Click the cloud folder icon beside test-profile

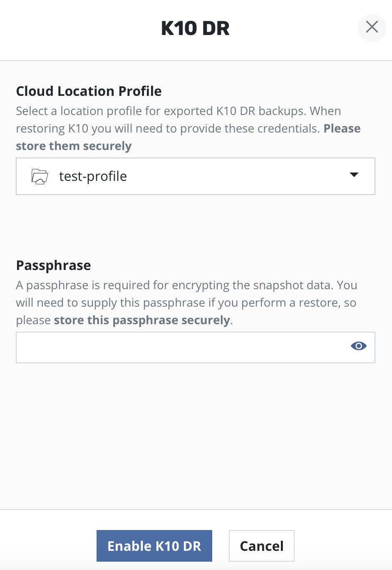point(40,177)
